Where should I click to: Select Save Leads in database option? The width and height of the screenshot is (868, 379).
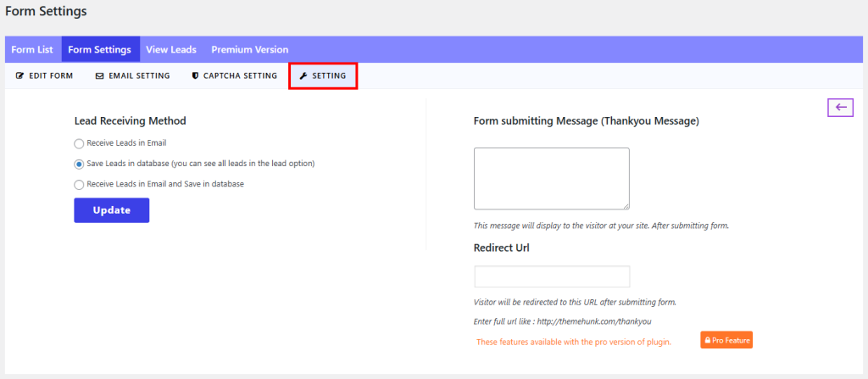tap(79, 164)
